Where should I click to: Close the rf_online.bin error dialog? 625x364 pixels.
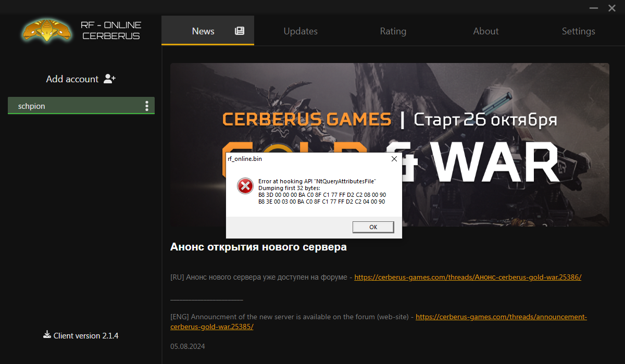click(394, 159)
